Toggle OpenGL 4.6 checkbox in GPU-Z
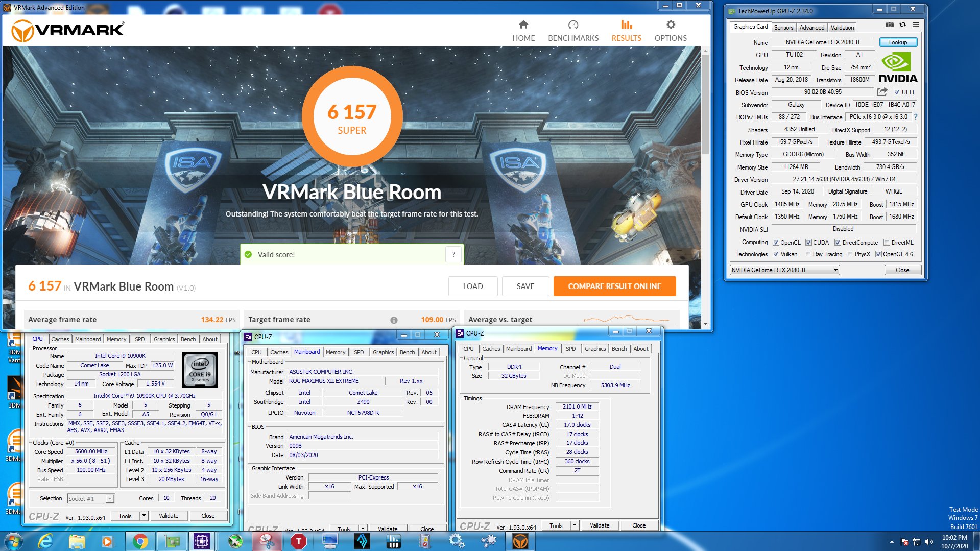The height and width of the screenshot is (551, 980). click(x=878, y=254)
